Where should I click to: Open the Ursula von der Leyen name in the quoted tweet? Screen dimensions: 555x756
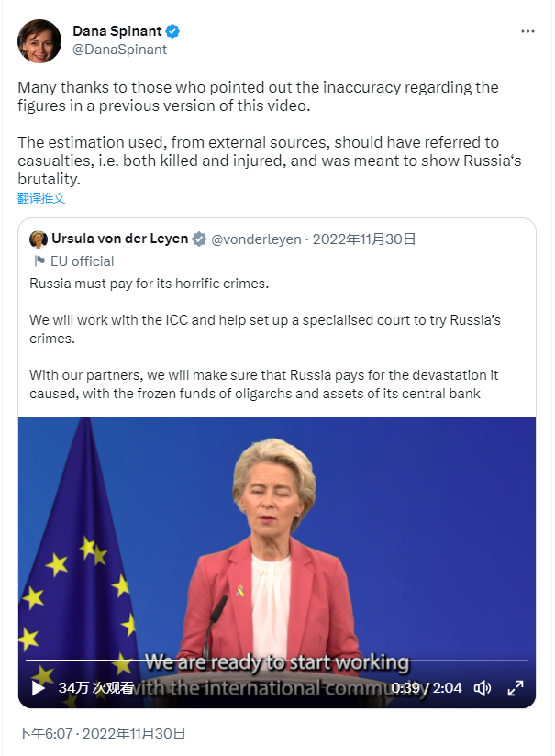click(119, 239)
